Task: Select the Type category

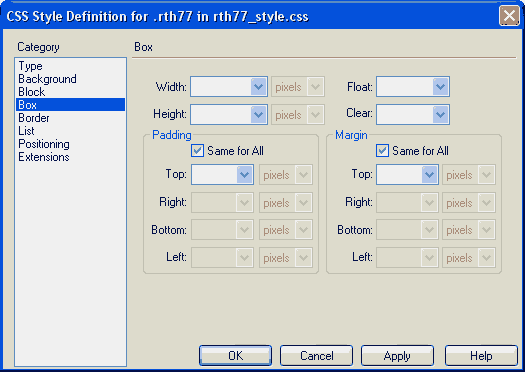Action: (x=30, y=66)
